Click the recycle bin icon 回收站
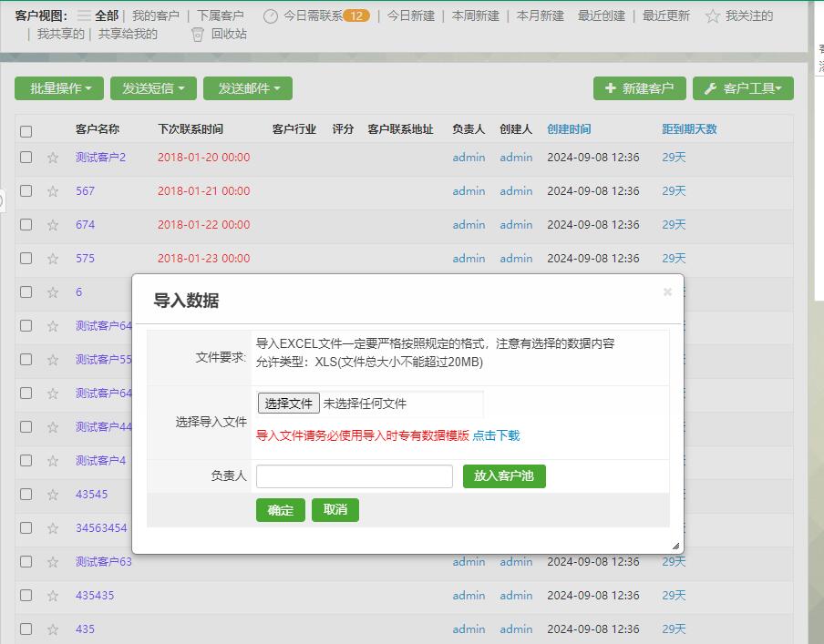 (197, 34)
